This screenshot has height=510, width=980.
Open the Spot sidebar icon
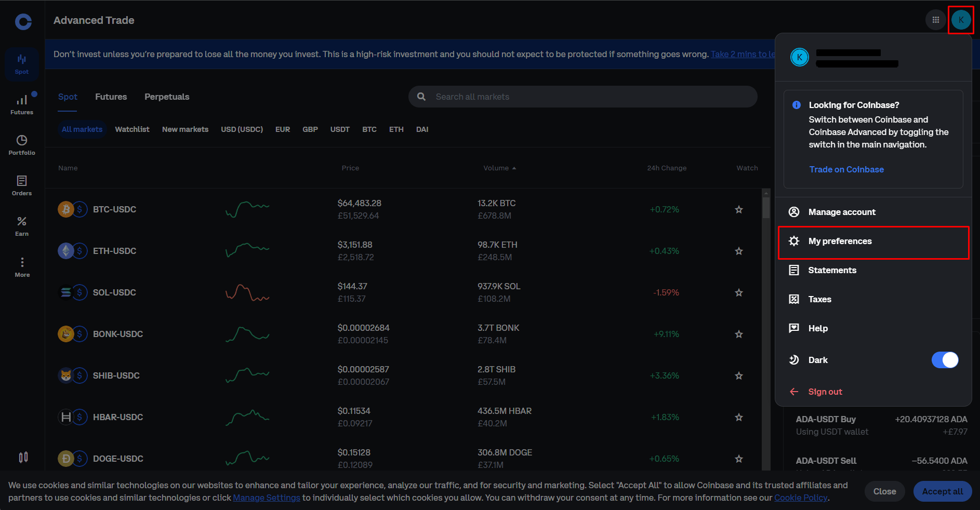[x=22, y=64]
